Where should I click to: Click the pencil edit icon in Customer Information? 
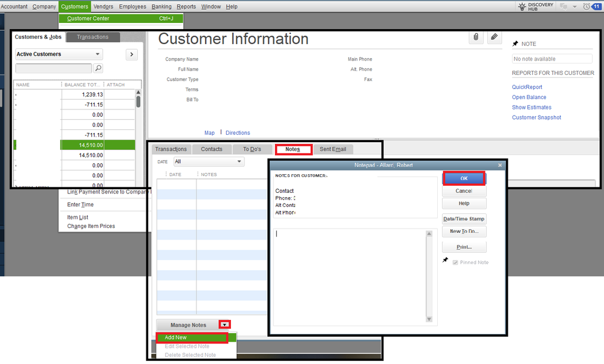point(494,37)
